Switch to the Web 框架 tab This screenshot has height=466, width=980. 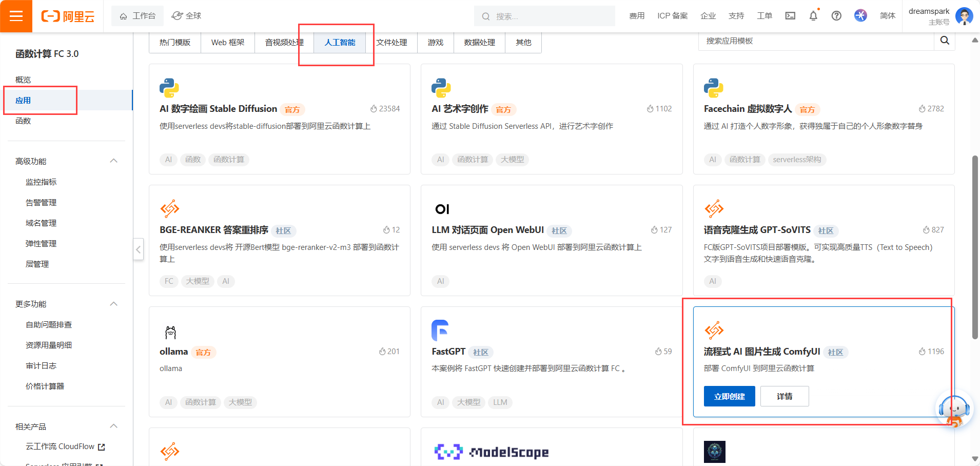pos(228,43)
